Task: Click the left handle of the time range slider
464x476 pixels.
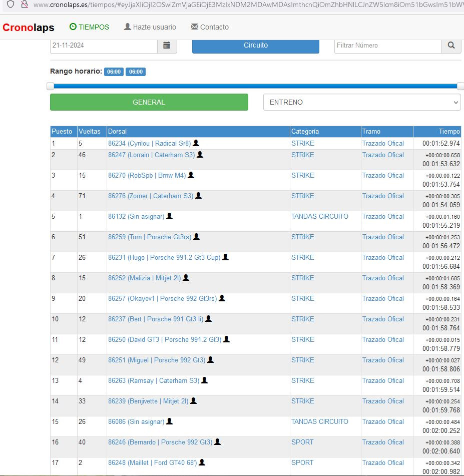Action: pyautogui.click(x=51, y=86)
